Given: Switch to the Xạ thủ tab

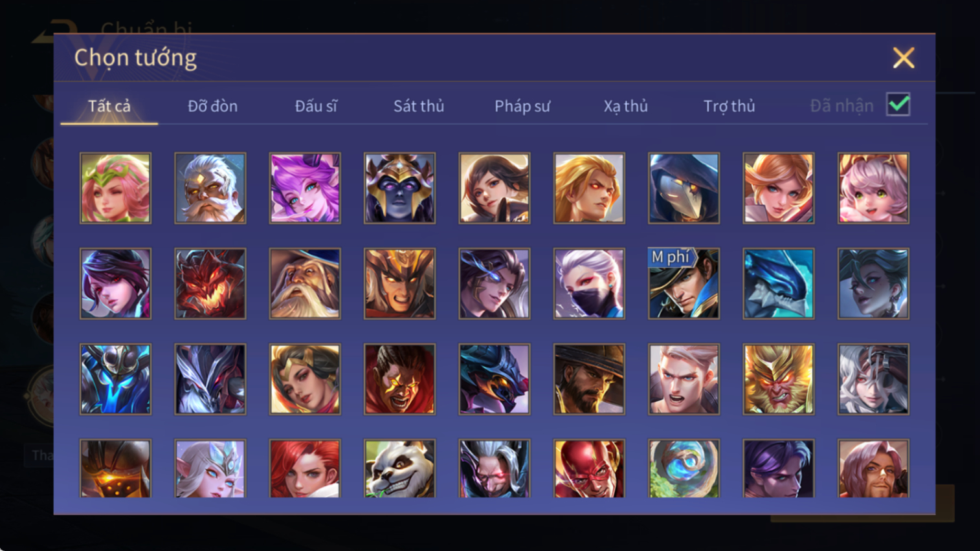Looking at the screenshot, I should coord(625,106).
